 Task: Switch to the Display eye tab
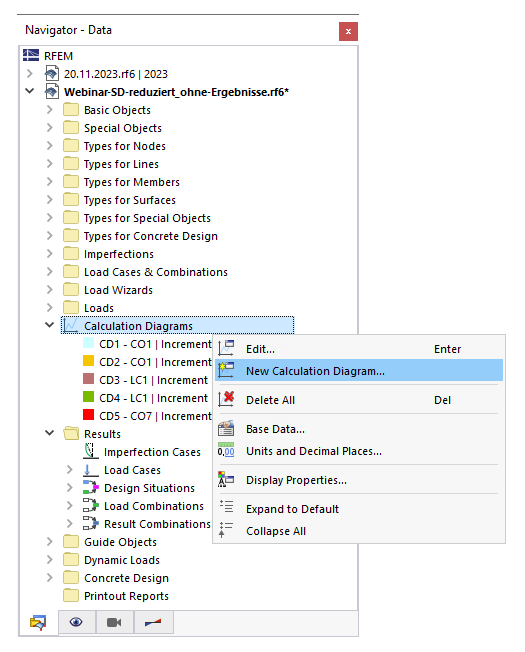click(76, 622)
